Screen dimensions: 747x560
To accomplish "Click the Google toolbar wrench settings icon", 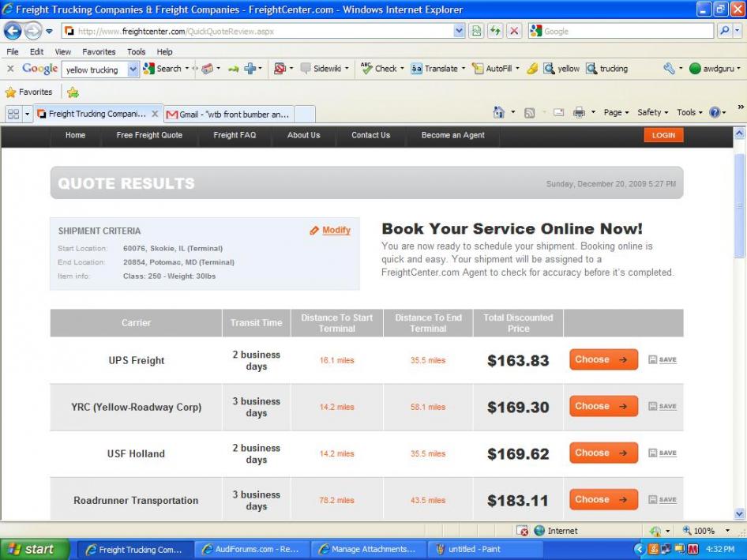I will tap(669, 69).
